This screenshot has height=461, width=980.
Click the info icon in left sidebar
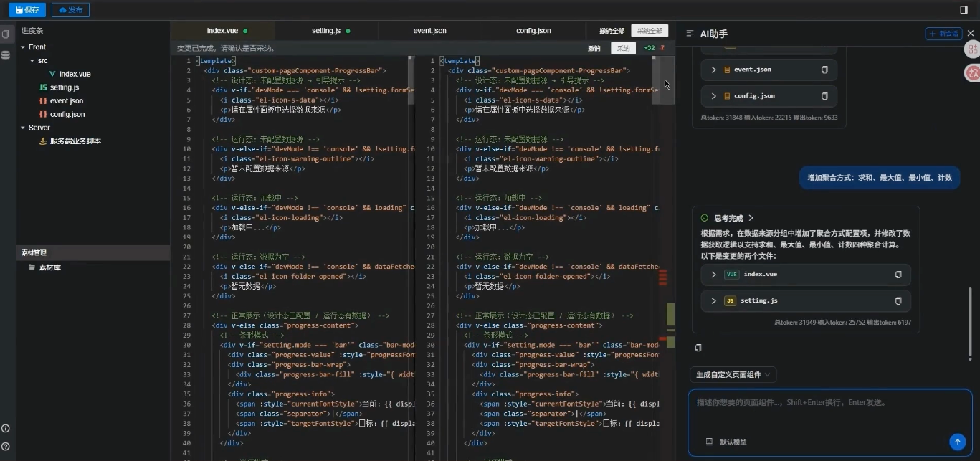coord(6,429)
